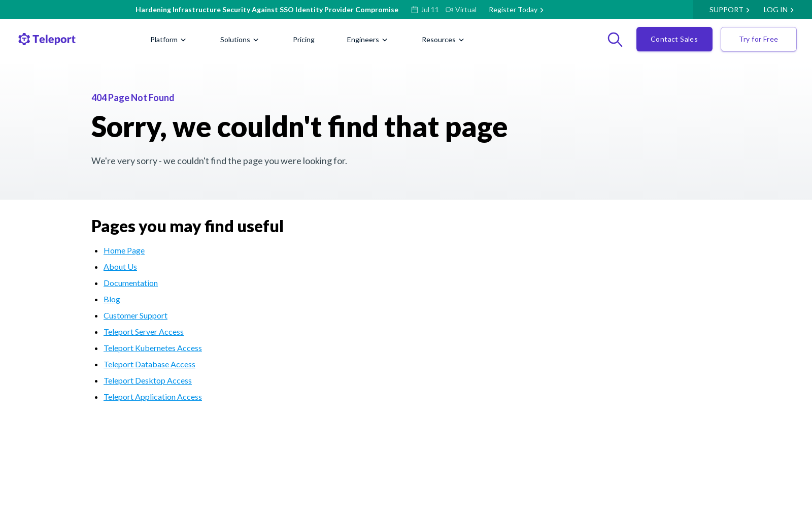Visit the Blog link

pyautogui.click(x=112, y=299)
